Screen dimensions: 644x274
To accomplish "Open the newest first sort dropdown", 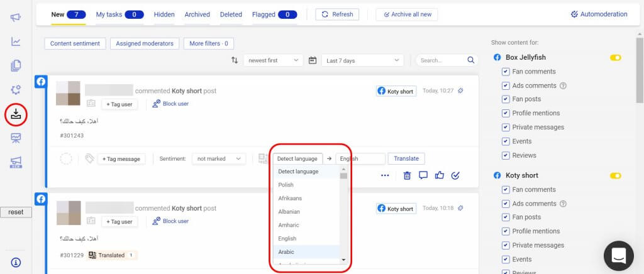I will tap(274, 60).
